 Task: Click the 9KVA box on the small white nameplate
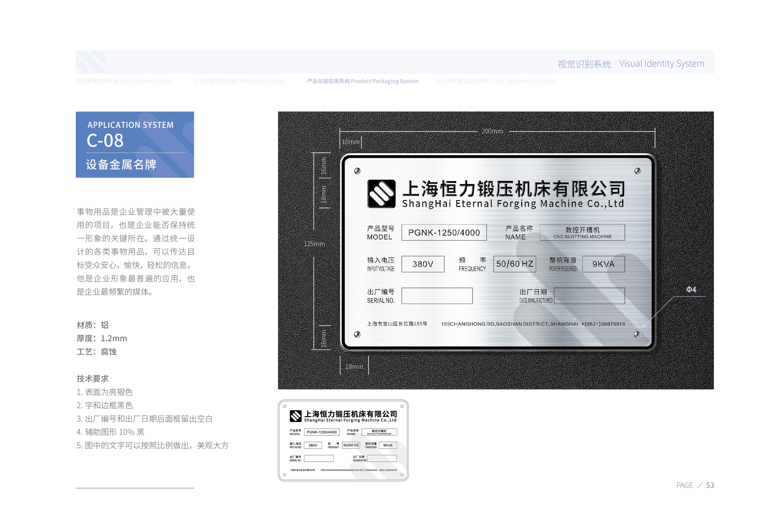(x=388, y=445)
